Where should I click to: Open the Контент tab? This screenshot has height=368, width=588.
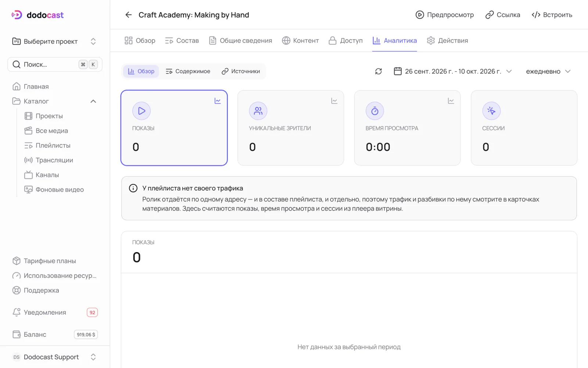click(x=300, y=40)
